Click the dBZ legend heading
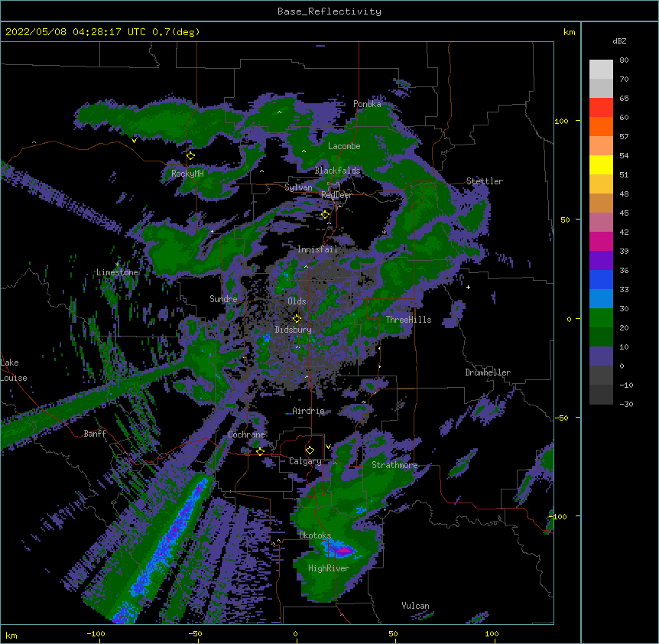 [619, 41]
